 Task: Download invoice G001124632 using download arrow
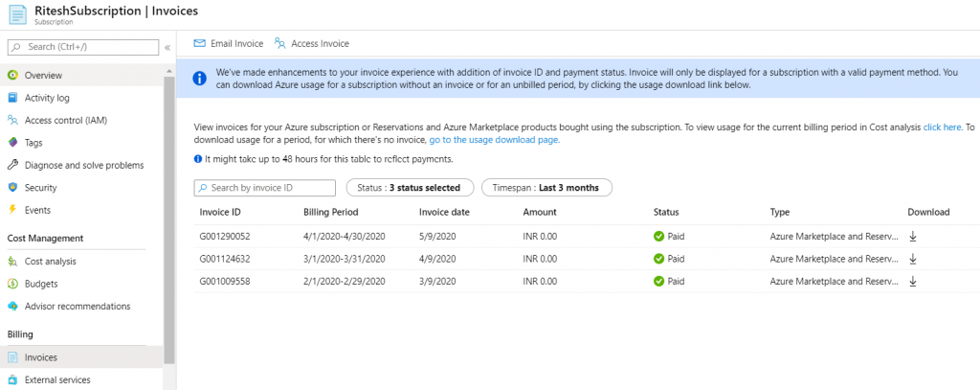tap(913, 259)
